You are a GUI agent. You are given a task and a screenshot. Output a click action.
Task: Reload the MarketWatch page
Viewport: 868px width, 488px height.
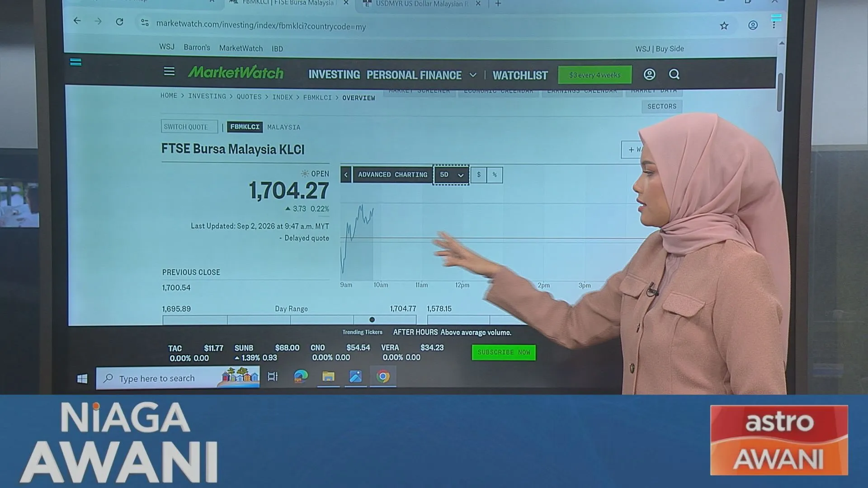pyautogui.click(x=119, y=22)
